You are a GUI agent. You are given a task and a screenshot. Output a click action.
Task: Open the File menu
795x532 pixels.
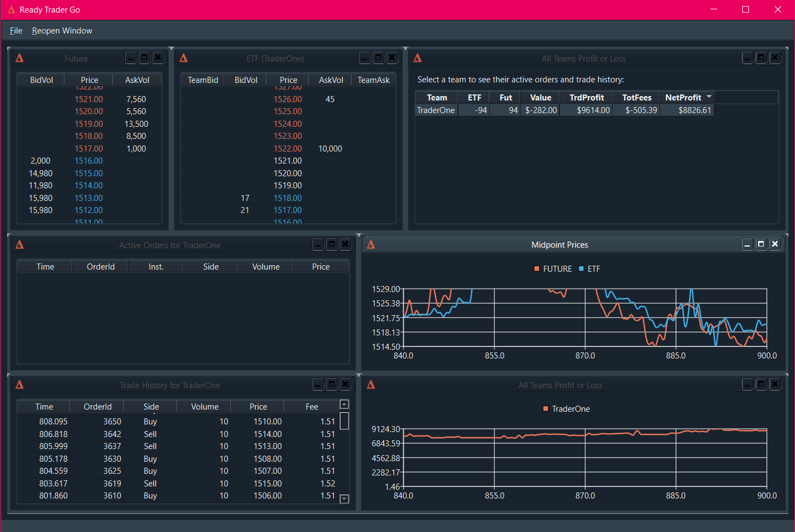[16, 31]
